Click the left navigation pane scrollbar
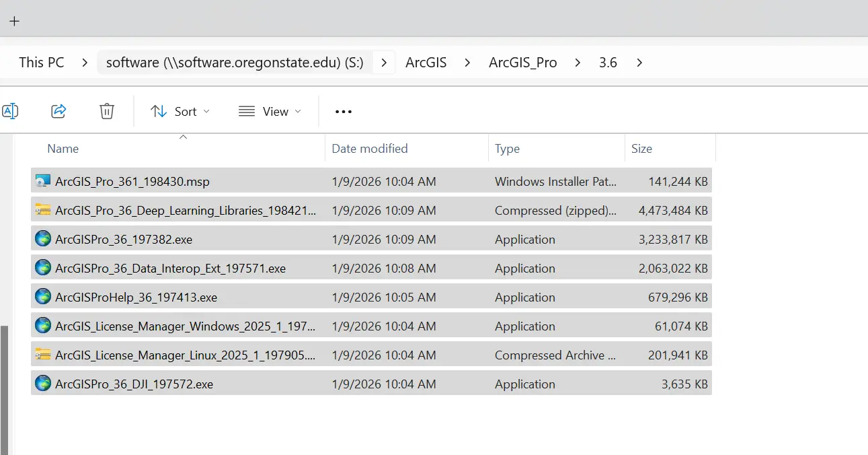Viewport: 868px width, 455px height. pyautogui.click(x=5, y=390)
